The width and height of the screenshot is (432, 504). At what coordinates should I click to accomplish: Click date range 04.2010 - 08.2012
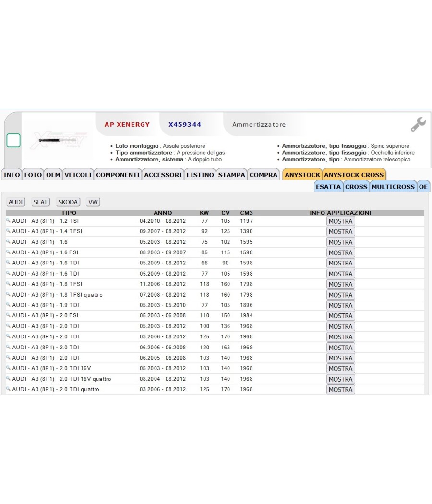pos(163,221)
